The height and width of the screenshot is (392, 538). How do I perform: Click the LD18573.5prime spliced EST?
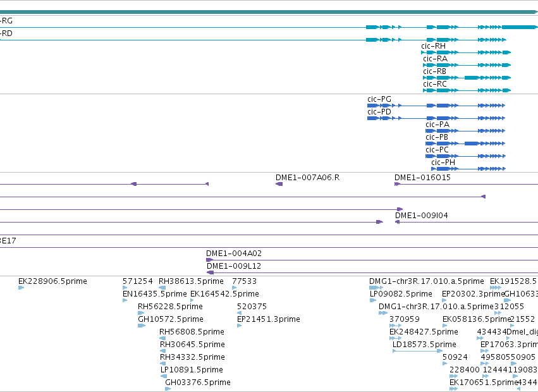pos(418,351)
